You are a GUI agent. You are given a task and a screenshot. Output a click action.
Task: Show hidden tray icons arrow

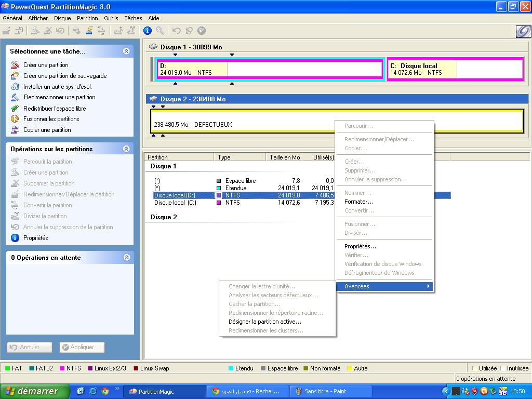point(446,392)
